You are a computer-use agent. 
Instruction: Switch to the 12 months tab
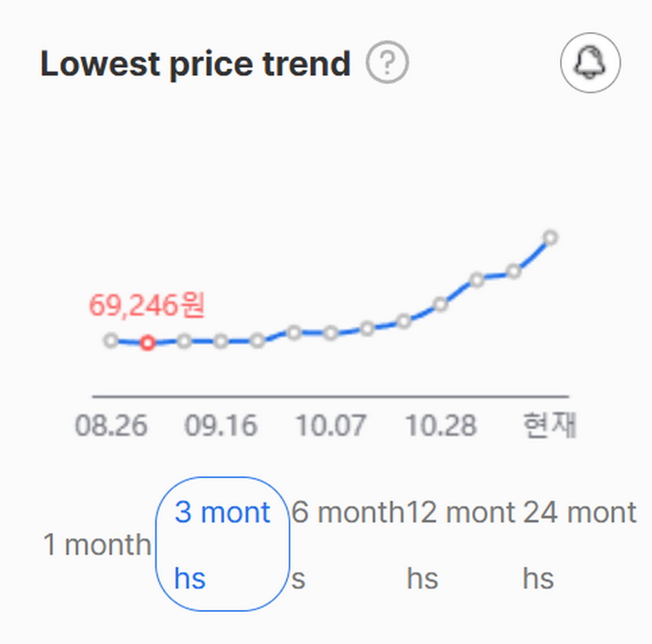click(461, 545)
